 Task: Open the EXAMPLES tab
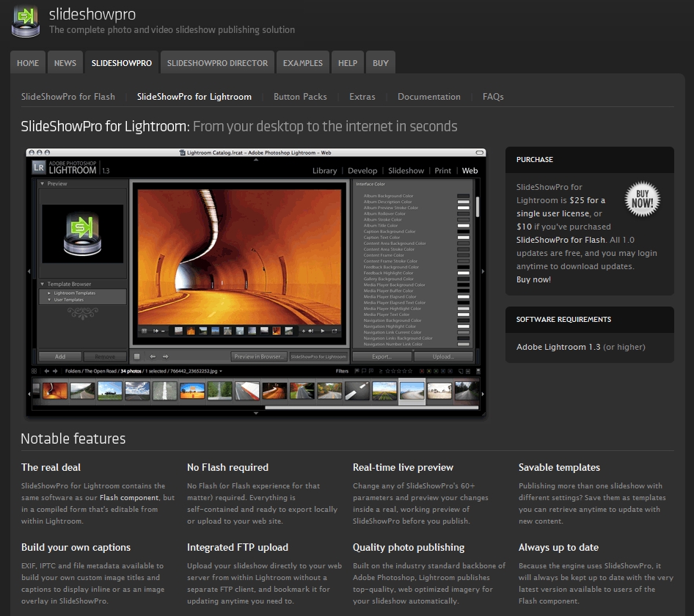click(x=303, y=63)
